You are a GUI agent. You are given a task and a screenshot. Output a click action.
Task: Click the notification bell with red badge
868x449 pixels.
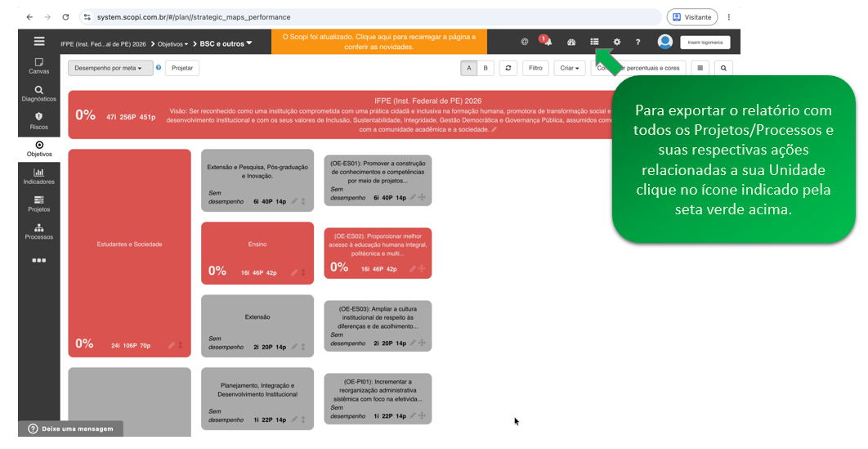(x=546, y=40)
